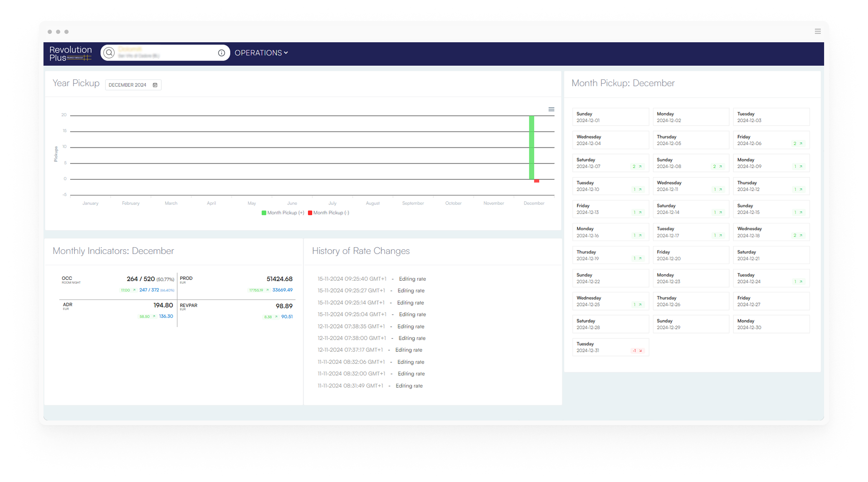
Task: Click the search magnifier icon in header
Action: tap(109, 53)
